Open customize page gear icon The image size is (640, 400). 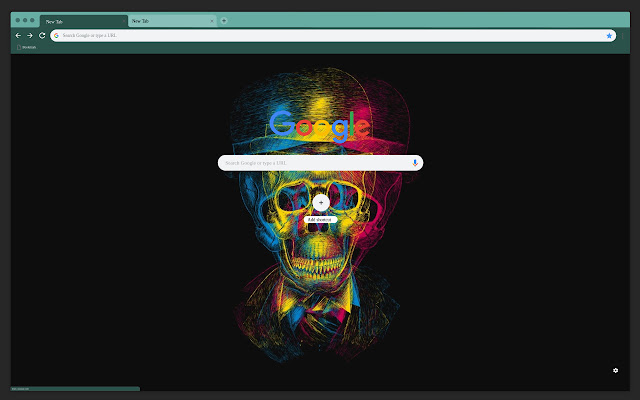(616, 370)
